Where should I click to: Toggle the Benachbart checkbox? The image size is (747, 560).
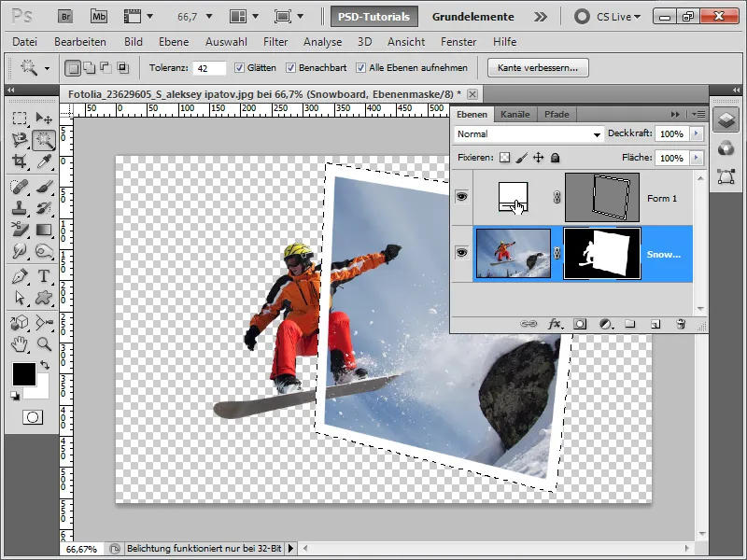[x=290, y=68]
